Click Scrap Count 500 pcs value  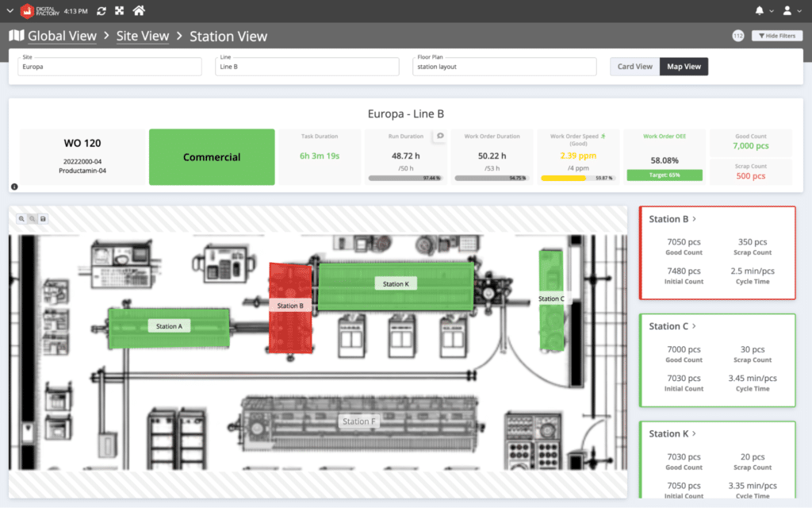[x=750, y=176]
